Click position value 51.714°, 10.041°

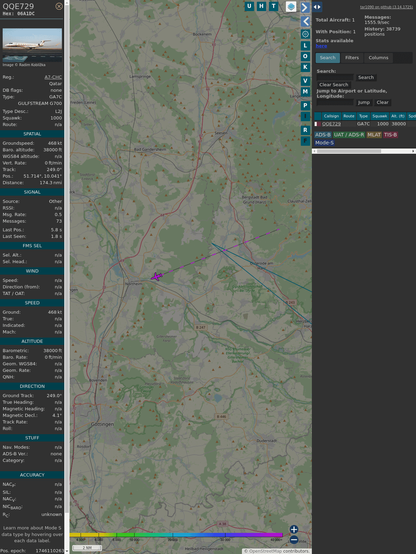(x=42, y=176)
